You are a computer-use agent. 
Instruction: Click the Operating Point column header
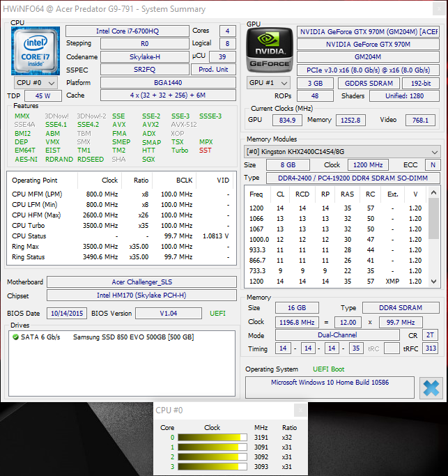point(43,181)
